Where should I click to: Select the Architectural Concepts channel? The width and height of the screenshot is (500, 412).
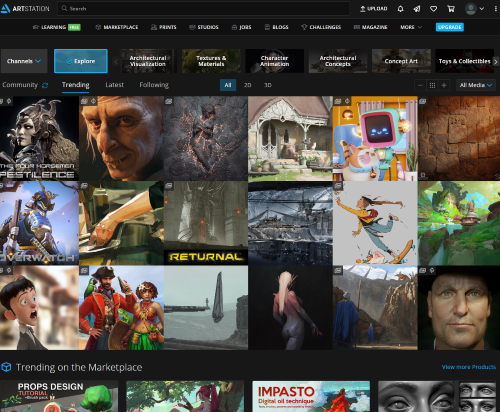tap(338, 61)
